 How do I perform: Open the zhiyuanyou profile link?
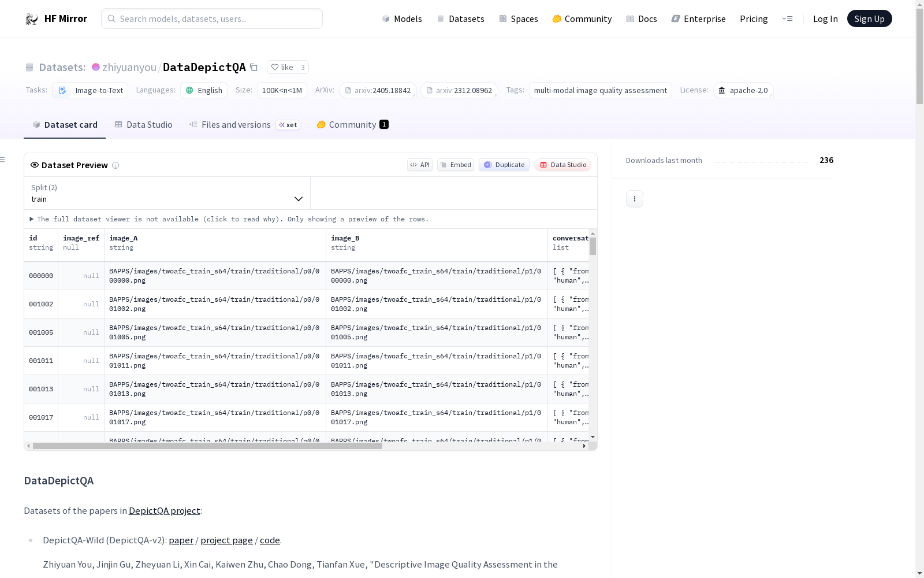(129, 67)
